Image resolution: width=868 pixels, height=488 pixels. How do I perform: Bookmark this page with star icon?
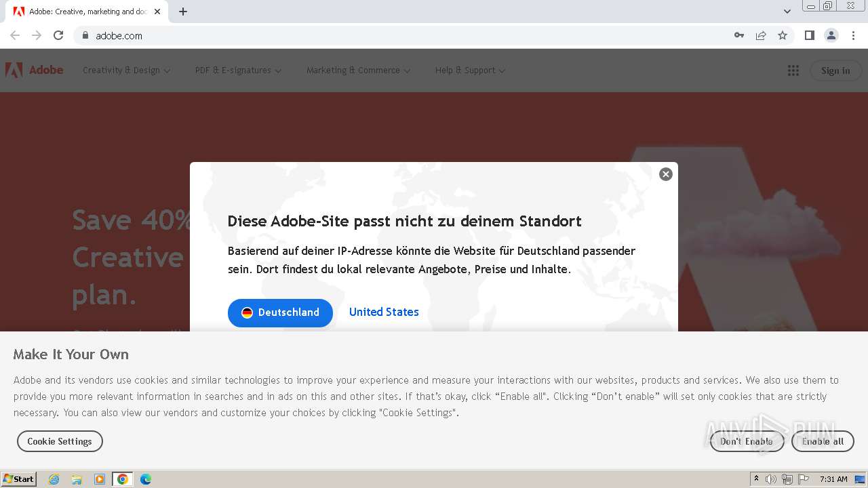pyautogui.click(x=783, y=35)
